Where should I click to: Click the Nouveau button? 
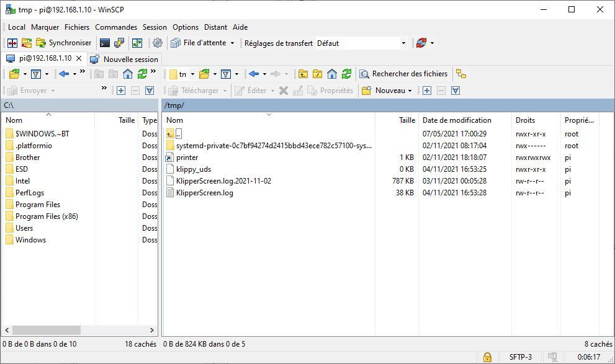[384, 91]
